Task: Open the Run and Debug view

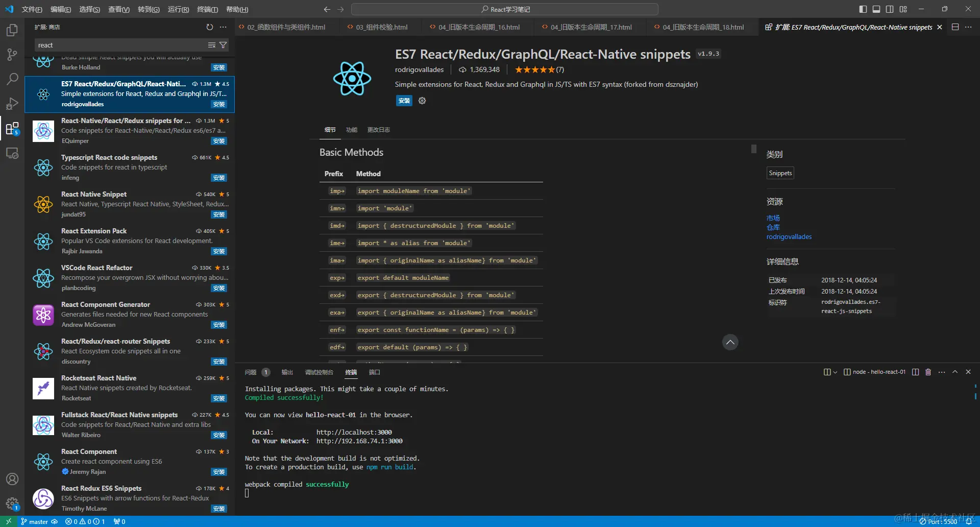Action: (x=12, y=104)
